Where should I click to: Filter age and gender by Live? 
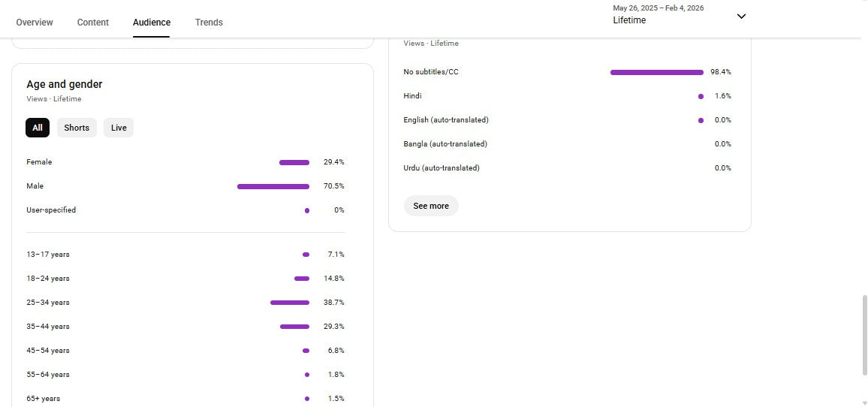click(x=119, y=128)
